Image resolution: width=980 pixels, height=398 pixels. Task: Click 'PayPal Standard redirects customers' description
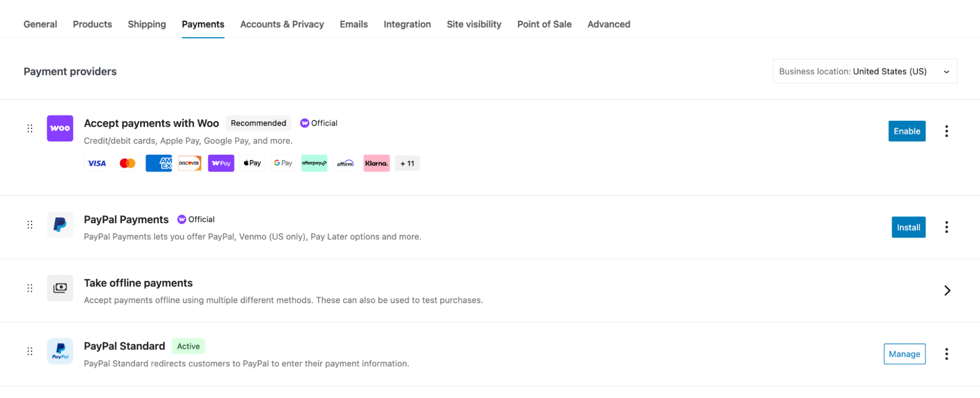[247, 364]
